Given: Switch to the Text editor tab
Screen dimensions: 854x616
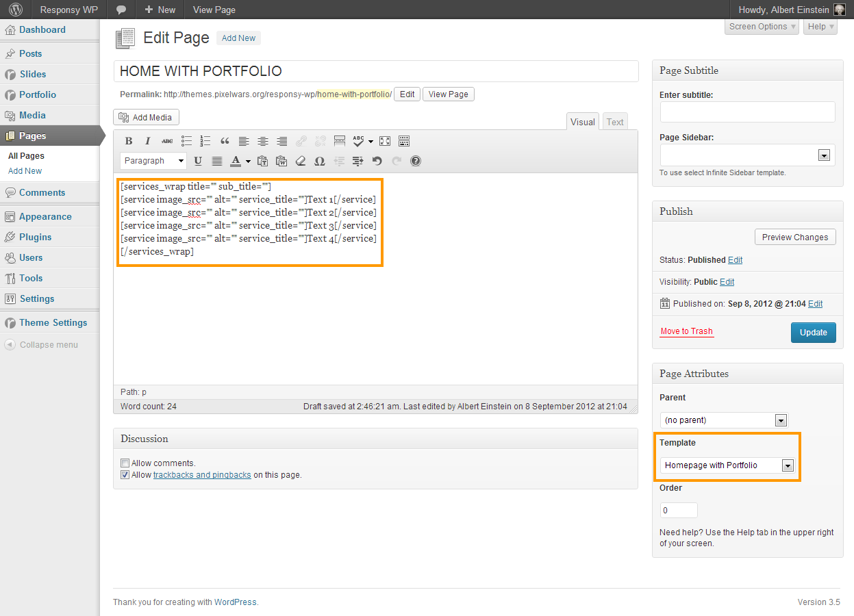Looking at the screenshot, I should (x=615, y=122).
